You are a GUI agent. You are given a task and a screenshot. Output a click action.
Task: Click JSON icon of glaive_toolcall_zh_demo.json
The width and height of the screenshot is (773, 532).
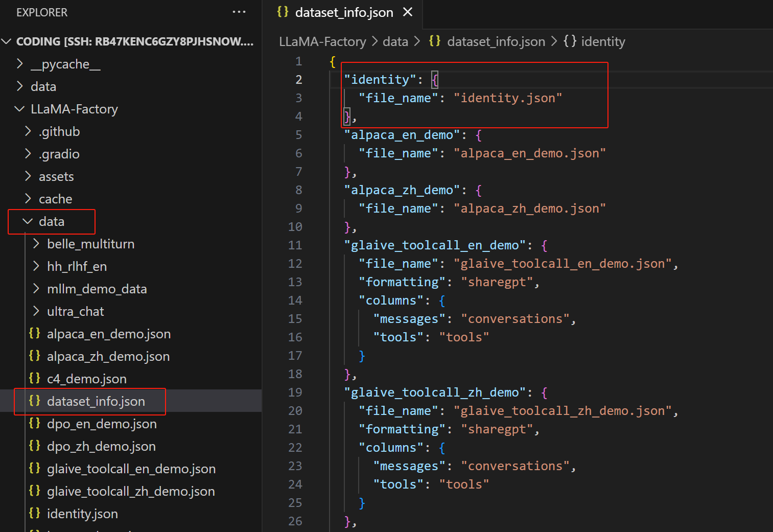pos(35,491)
